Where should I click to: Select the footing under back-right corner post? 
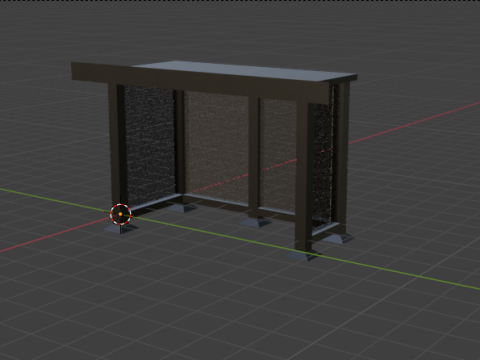click(337, 238)
